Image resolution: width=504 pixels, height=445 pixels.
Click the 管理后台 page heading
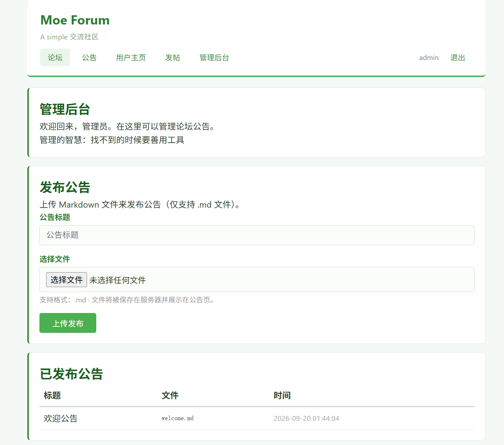pyautogui.click(x=65, y=109)
